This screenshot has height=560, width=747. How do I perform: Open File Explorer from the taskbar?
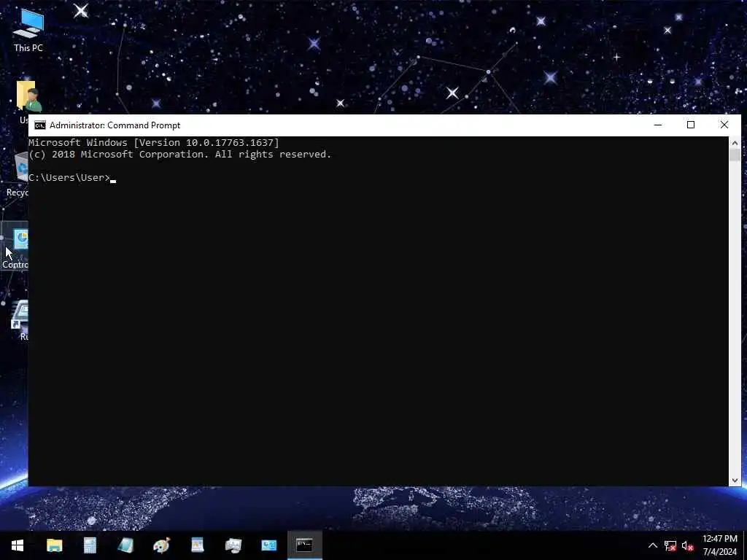[x=54, y=545]
